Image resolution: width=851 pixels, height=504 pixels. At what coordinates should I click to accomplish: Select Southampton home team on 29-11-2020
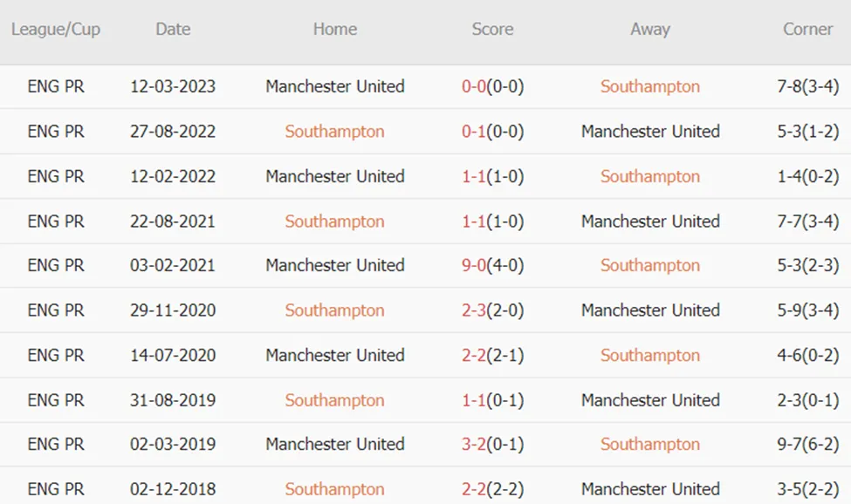[335, 310]
